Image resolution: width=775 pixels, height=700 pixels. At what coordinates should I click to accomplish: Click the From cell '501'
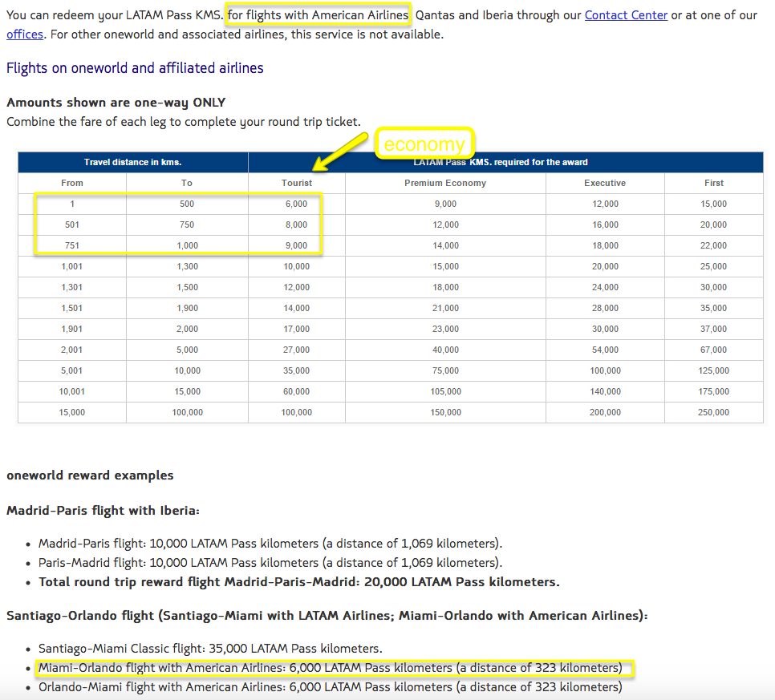point(72,225)
